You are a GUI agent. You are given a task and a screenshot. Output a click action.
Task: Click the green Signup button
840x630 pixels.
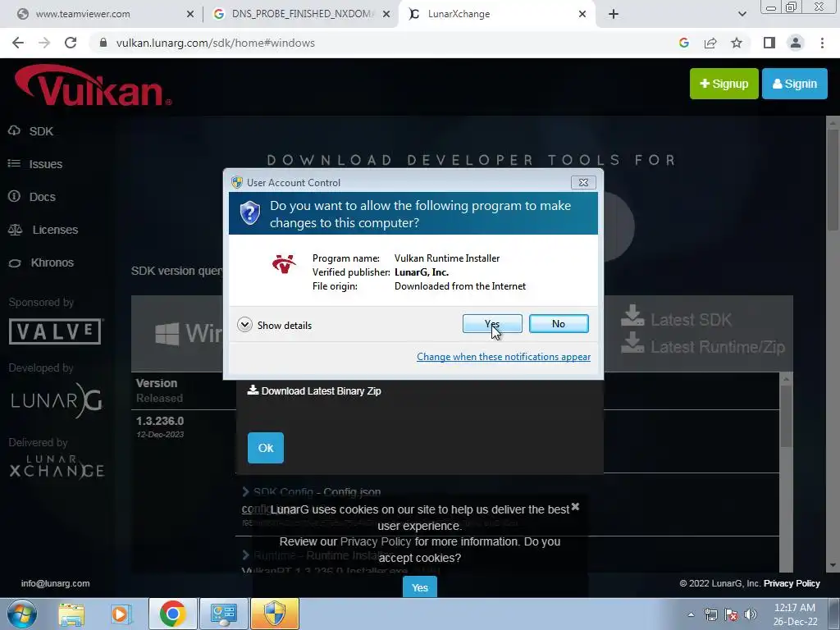click(724, 84)
